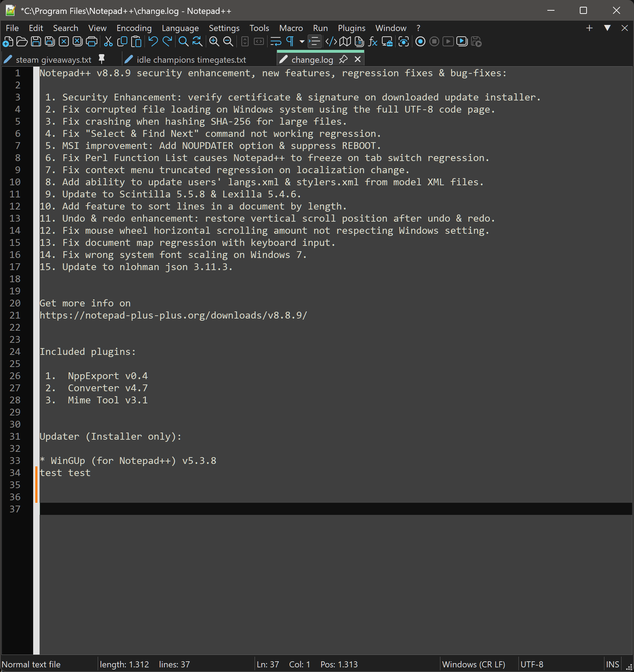Undo the last edit from the toolbar
This screenshot has height=672, width=634.
153,41
